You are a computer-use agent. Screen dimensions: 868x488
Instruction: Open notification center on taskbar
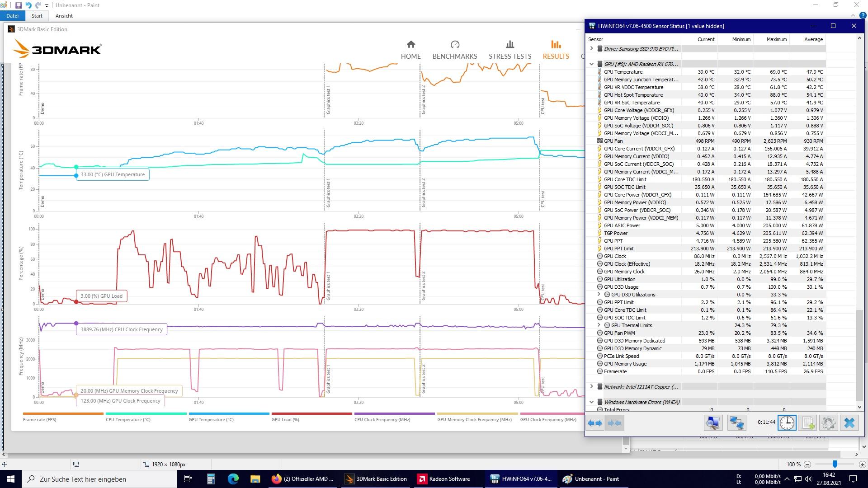coord(853,479)
